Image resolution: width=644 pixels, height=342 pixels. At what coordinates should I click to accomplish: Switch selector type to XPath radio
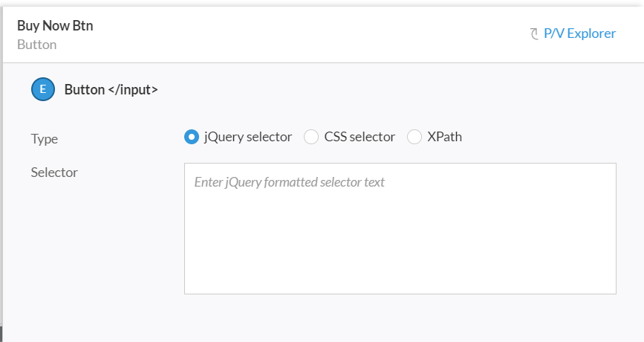pyautogui.click(x=414, y=137)
